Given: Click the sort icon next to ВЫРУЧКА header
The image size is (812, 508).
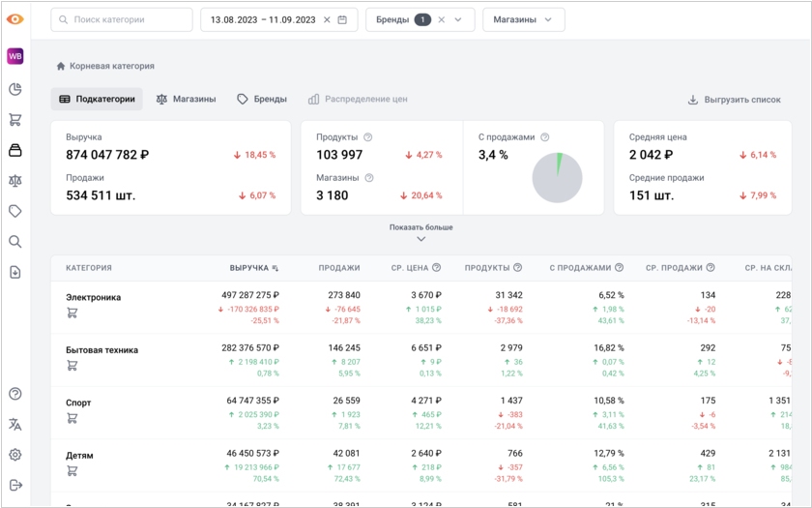Looking at the screenshot, I should 275,268.
